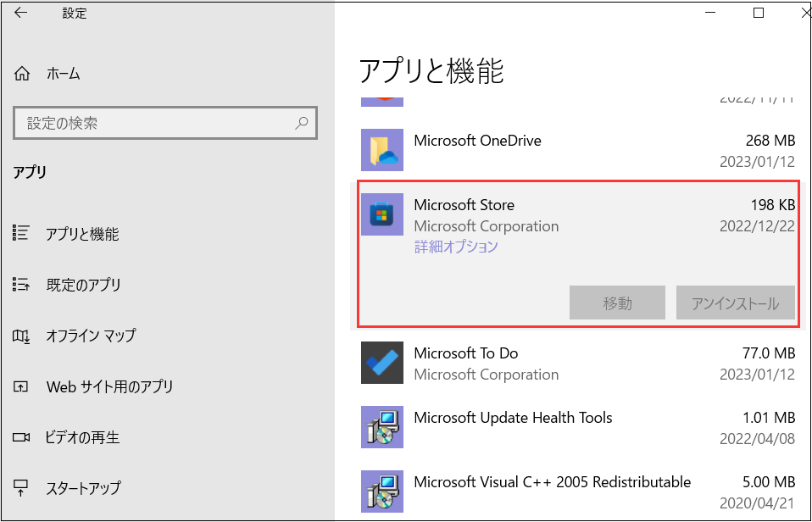Click the Microsoft Store app icon
The image size is (812, 522).
coord(381,214)
